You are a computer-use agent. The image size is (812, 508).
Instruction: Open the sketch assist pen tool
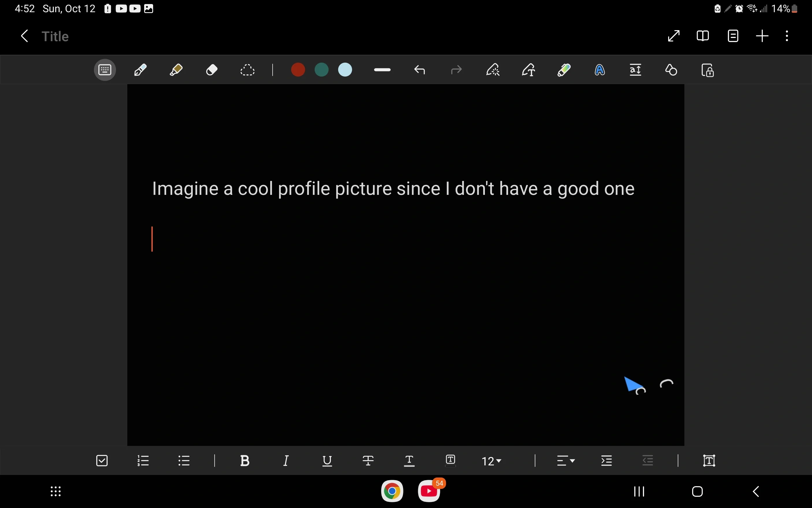(x=493, y=70)
